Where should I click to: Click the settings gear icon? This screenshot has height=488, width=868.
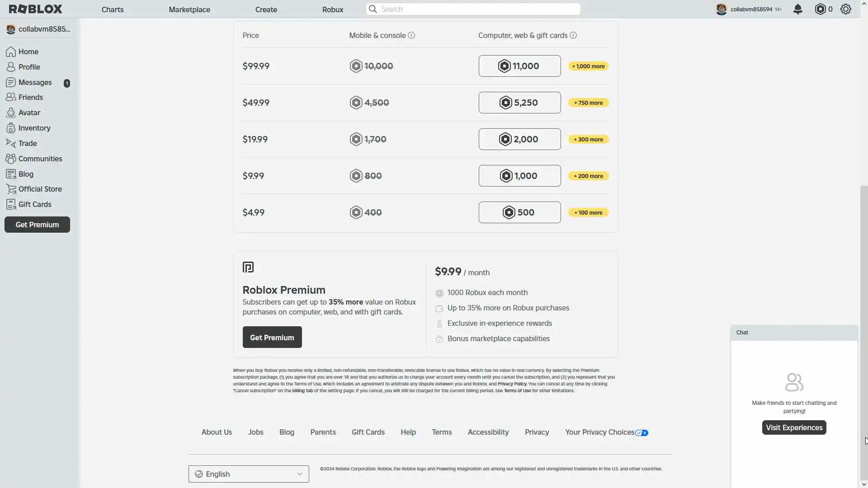[x=845, y=9]
